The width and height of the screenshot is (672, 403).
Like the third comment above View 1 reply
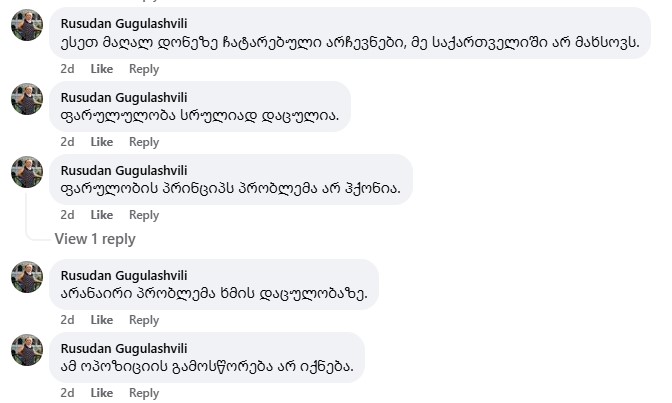pyautogui.click(x=102, y=215)
